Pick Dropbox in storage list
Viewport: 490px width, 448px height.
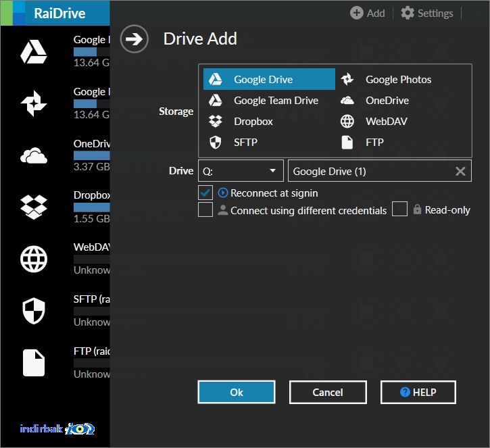pyautogui.click(x=269, y=121)
